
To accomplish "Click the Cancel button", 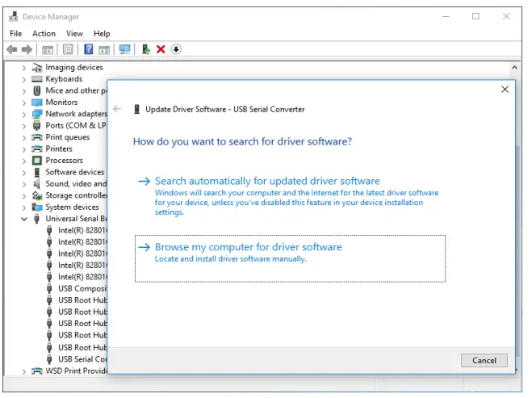I will point(484,360).
